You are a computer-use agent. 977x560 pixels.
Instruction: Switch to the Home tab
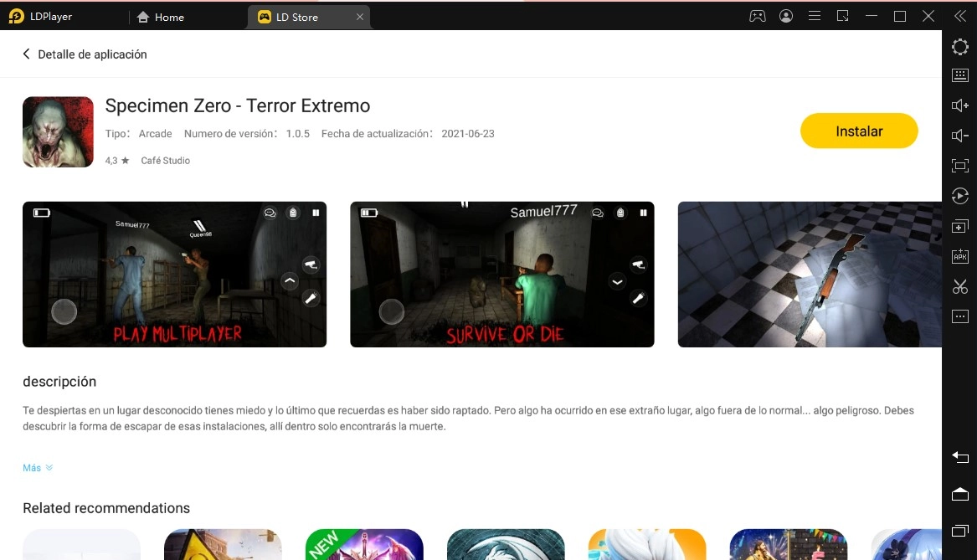coord(160,17)
